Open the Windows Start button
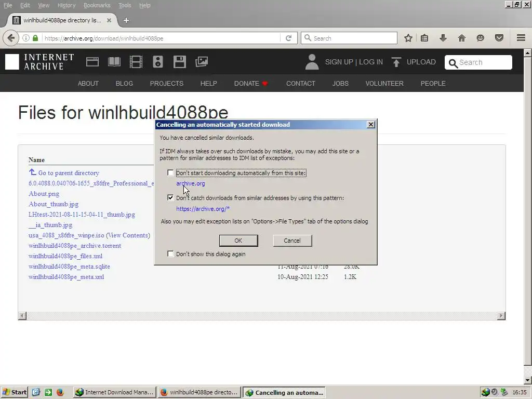 (14, 392)
